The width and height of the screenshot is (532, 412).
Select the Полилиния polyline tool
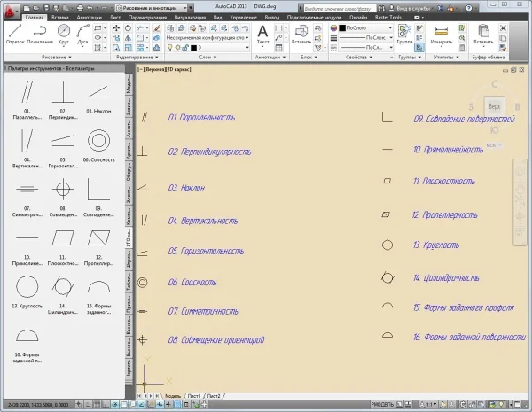point(40,35)
